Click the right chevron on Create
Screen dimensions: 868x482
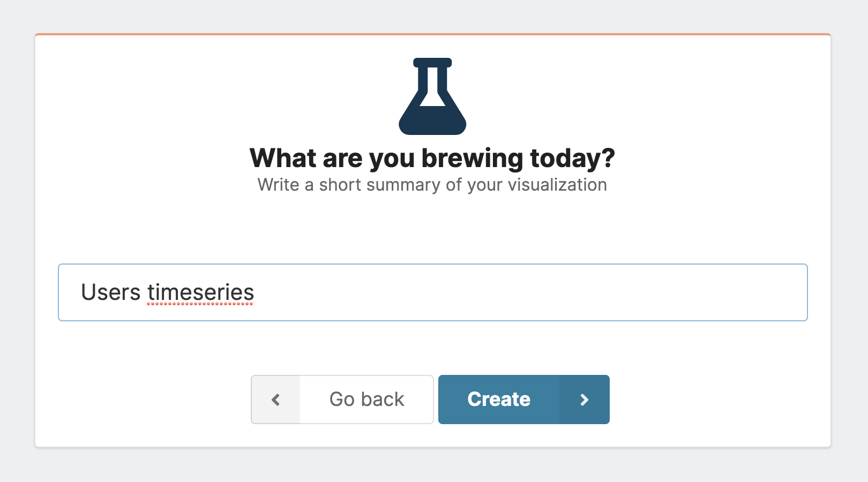[584, 400]
